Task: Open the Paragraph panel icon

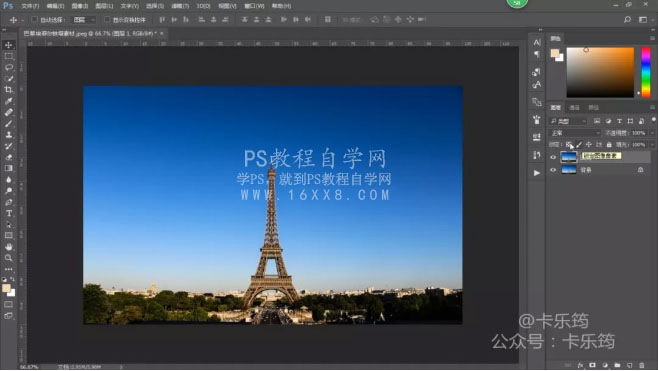Action: coord(537,54)
